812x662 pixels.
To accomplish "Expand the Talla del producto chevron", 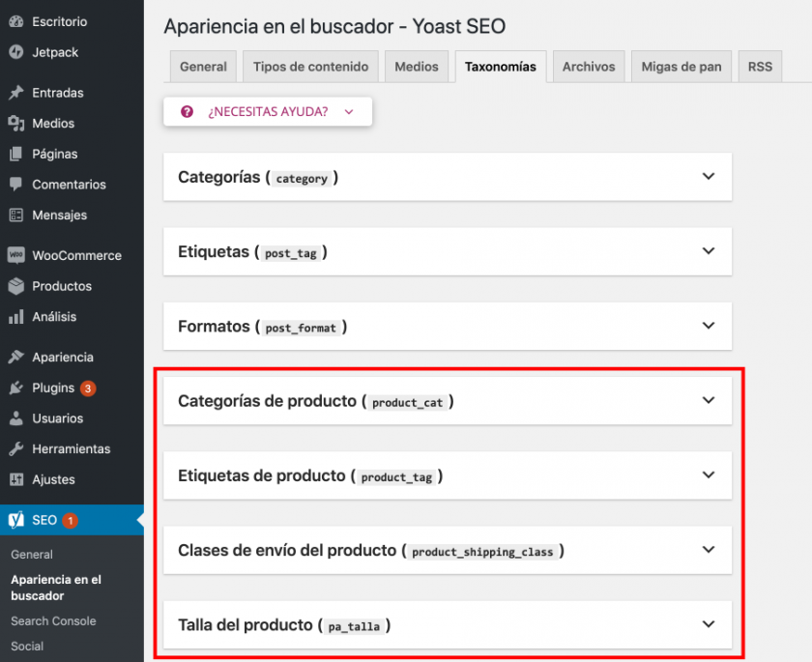I will 709,623.
